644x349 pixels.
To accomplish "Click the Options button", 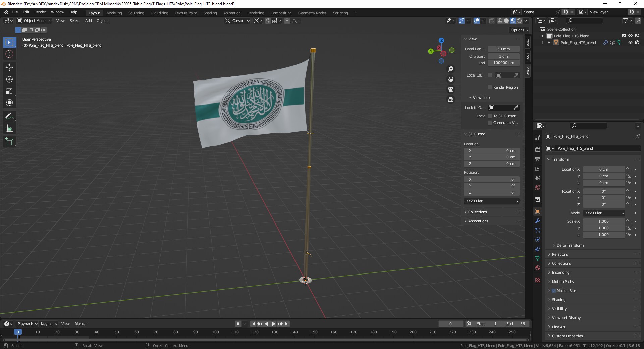I will click(x=520, y=30).
